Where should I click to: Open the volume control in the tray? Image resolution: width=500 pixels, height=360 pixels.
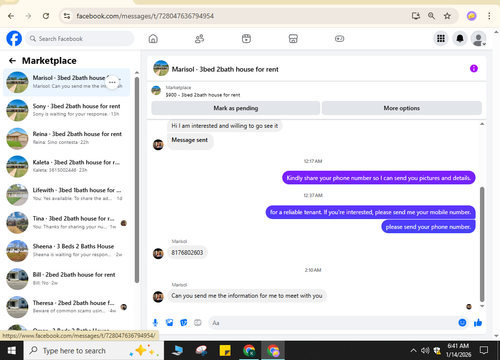425,350
